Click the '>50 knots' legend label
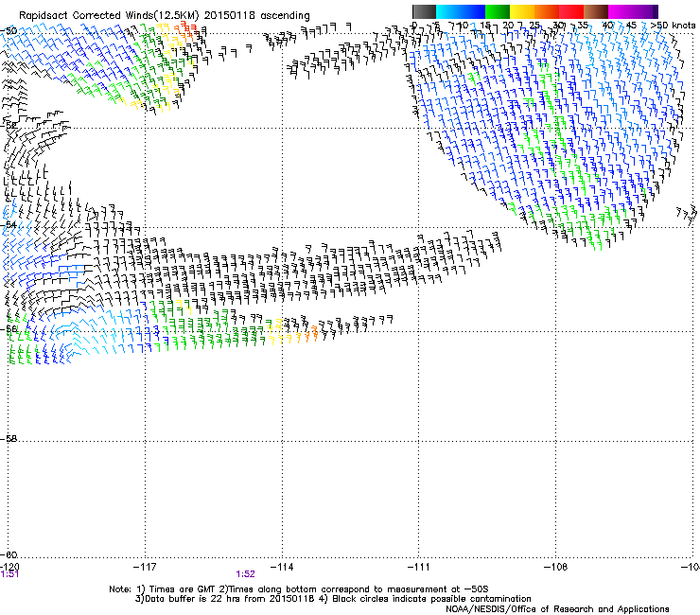The height and width of the screenshot is (615, 700). coord(673,26)
